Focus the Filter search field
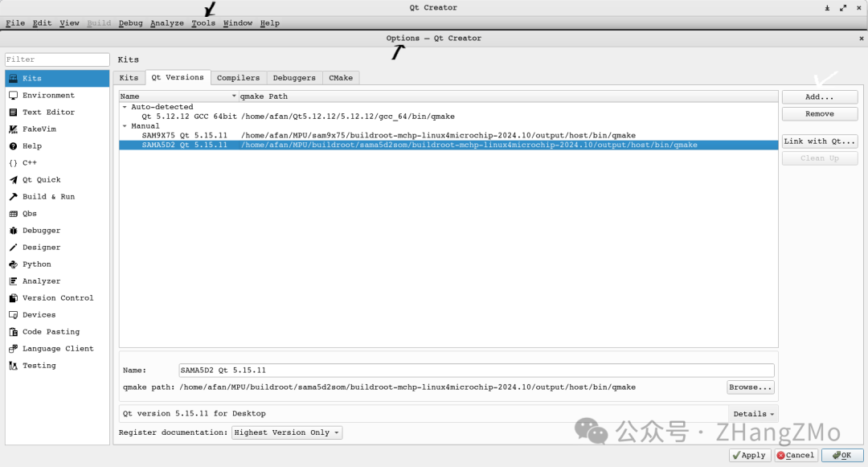The width and height of the screenshot is (868, 467). (57, 59)
